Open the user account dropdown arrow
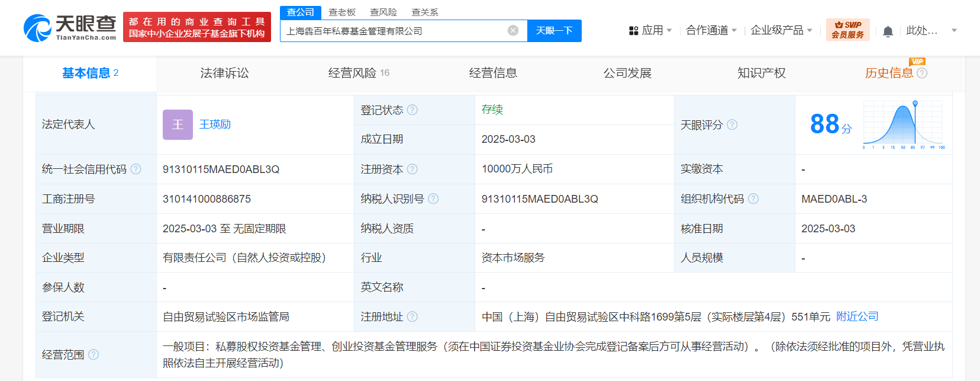 pos(954,30)
